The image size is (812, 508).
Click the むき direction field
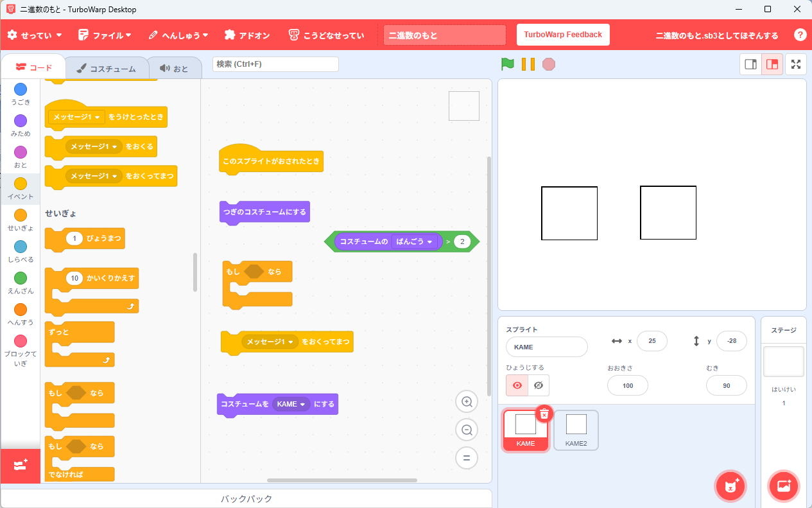click(x=727, y=385)
